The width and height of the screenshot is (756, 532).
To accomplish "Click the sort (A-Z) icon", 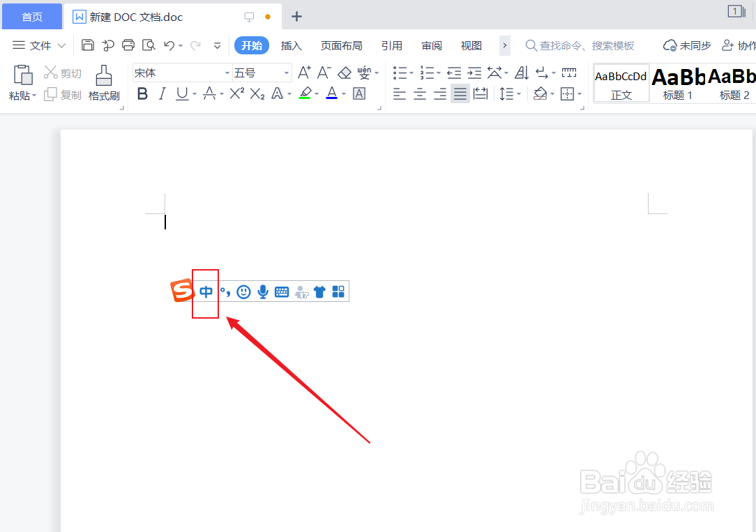I will pos(522,73).
